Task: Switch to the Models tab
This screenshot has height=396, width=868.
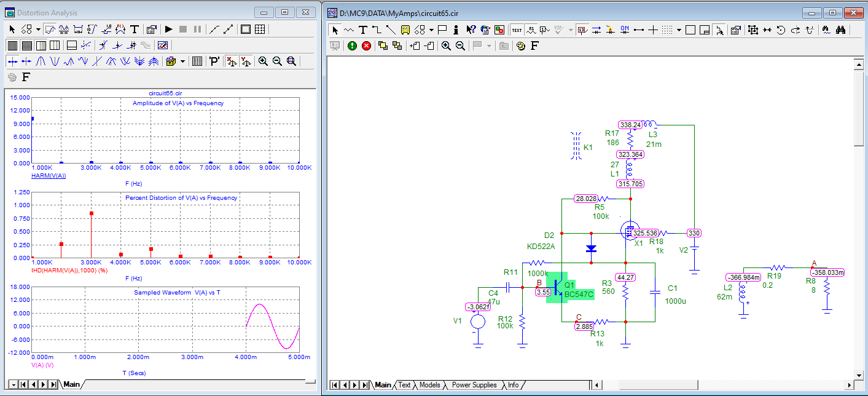Action: (429, 385)
